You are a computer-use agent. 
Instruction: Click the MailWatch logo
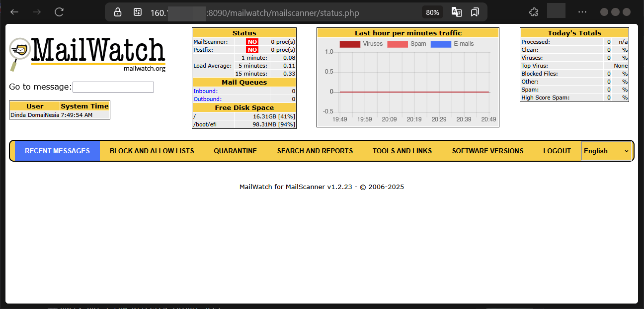[87, 54]
